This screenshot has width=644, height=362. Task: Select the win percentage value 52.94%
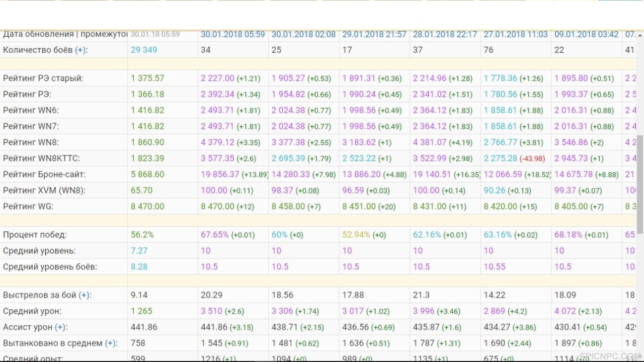pos(356,235)
